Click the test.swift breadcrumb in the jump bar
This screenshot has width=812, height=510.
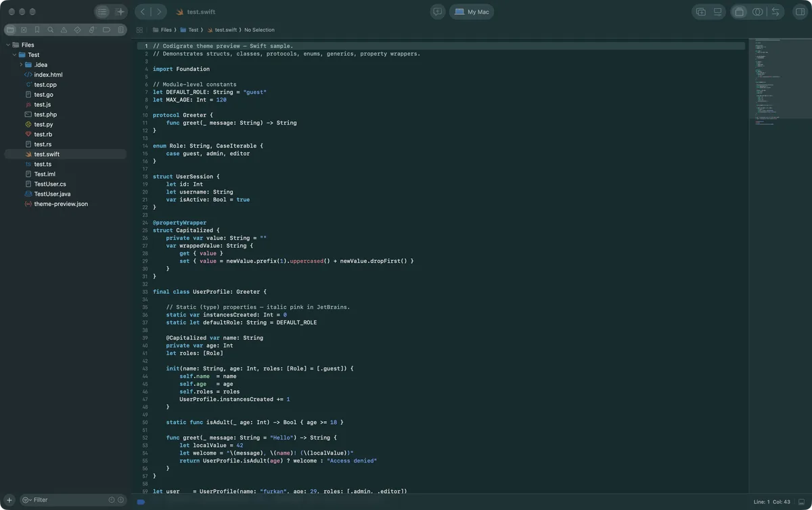coord(221,30)
